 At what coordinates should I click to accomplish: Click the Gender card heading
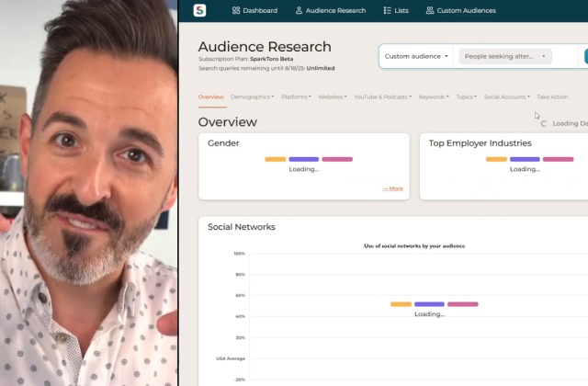click(x=223, y=143)
